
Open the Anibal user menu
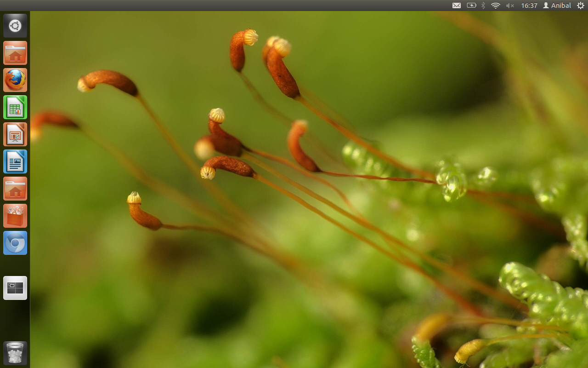[x=557, y=6]
